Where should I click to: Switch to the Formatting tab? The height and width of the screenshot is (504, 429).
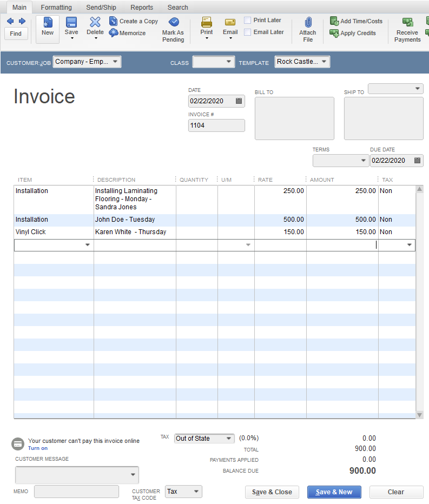click(56, 8)
